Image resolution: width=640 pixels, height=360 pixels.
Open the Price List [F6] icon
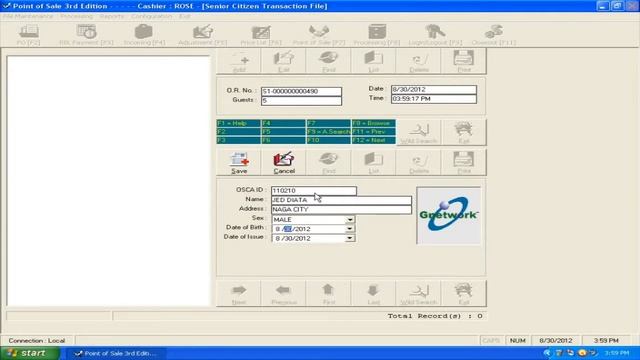261,34
